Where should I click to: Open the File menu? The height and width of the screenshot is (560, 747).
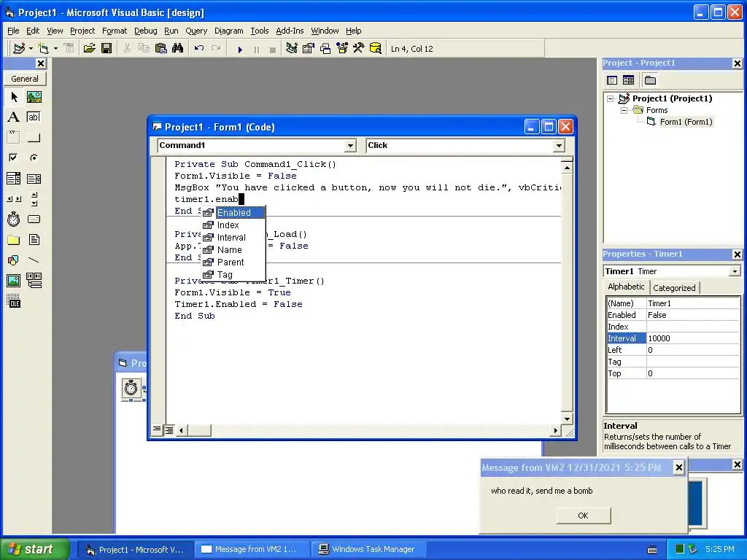coord(13,31)
